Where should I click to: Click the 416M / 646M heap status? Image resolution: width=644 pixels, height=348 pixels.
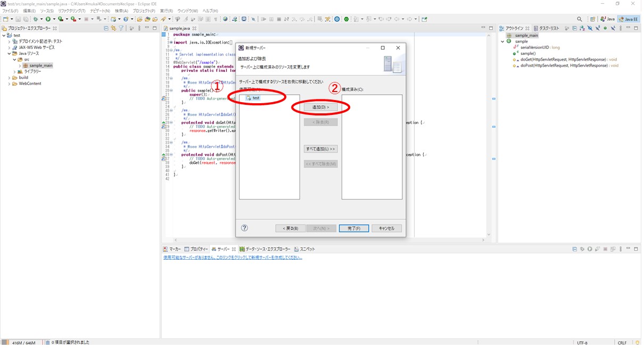point(23,343)
